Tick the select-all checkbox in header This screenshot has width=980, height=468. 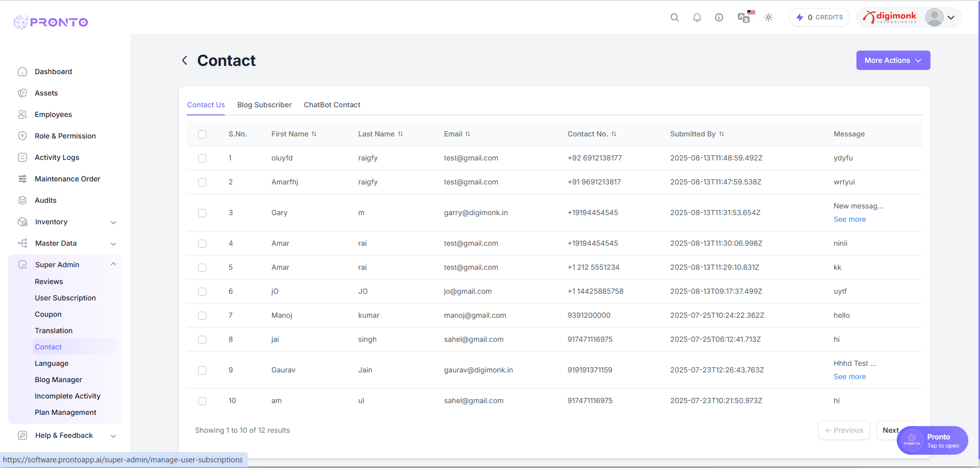[202, 134]
